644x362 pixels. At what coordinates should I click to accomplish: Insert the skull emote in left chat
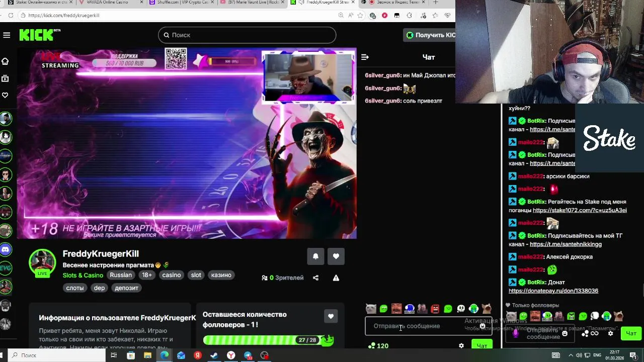coord(461,309)
